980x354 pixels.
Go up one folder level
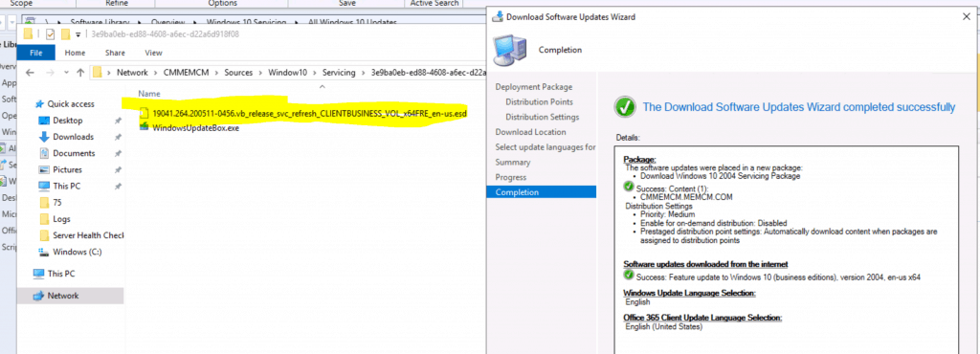[80, 73]
